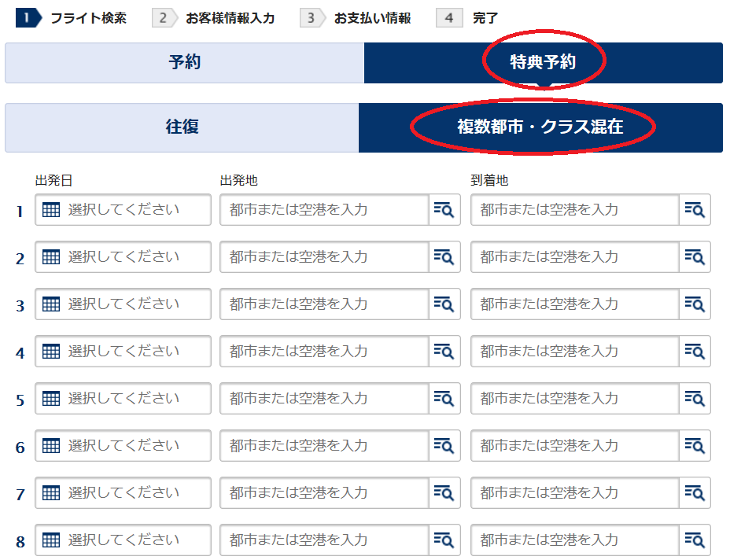Click the 到着地 column label
The height and width of the screenshot is (560, 730).
pos(489,181)
